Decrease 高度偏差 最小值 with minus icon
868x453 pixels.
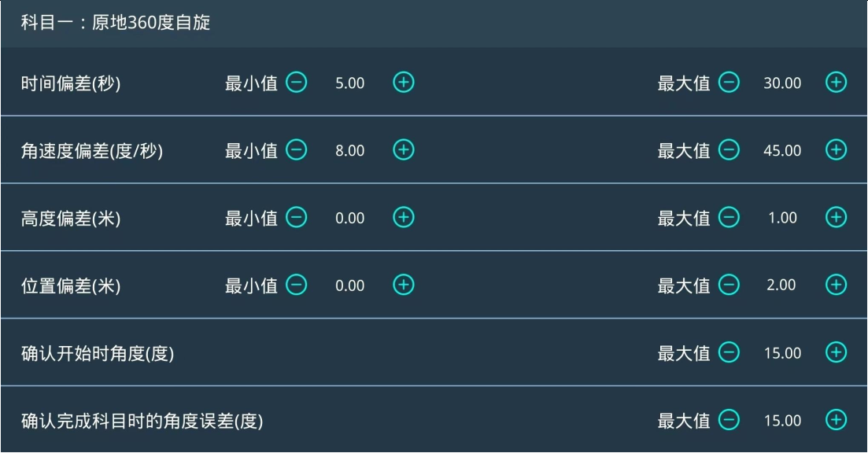(x=297, y=218)
